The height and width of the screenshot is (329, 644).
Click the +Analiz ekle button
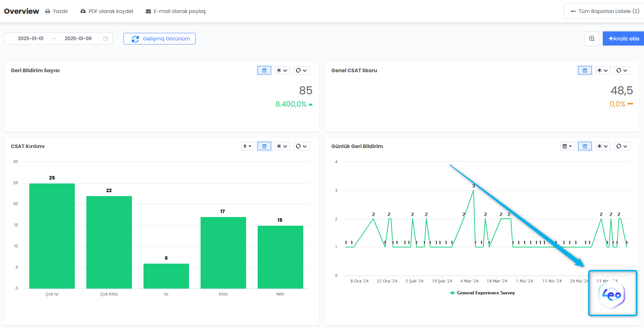coord(623,39)
